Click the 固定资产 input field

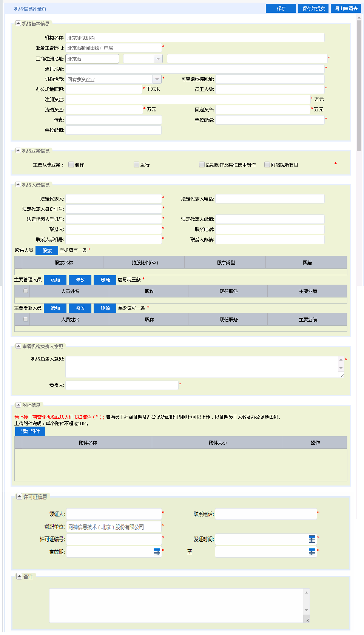[x=263, y=109]
